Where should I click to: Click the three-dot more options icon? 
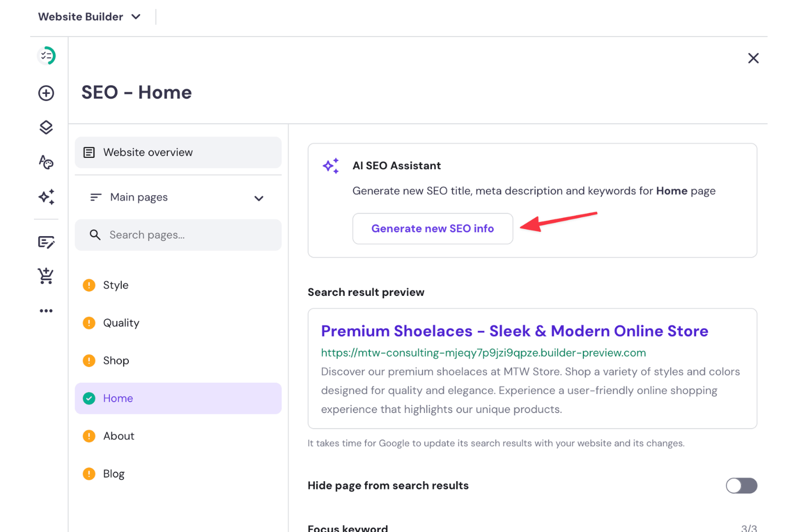tap(46, 310)
